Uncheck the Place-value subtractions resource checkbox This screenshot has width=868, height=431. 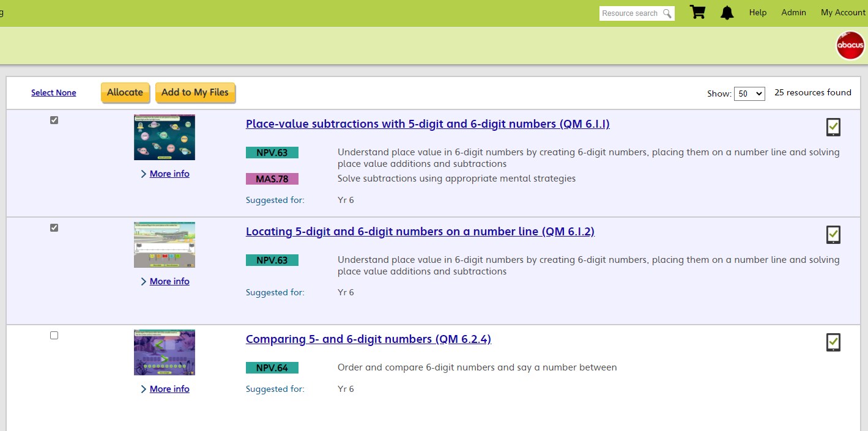pyautogui.click(x=54, y=120)
